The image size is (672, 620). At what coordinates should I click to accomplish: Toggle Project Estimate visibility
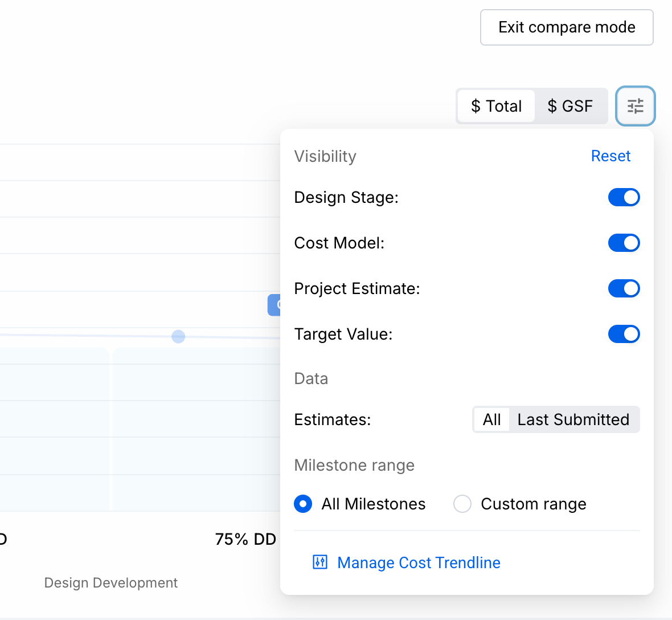coord(624,288)
